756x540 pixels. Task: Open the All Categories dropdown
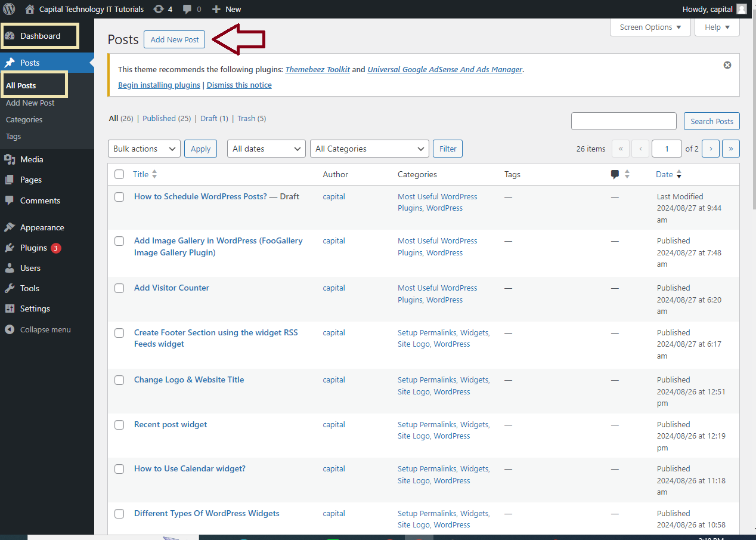pyautogui.click(x=369, y=149)
